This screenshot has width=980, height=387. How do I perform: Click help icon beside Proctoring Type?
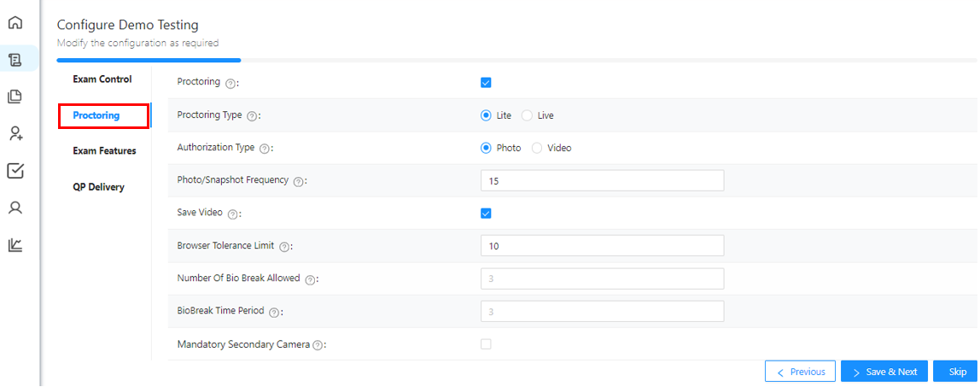tap(252, 115)
